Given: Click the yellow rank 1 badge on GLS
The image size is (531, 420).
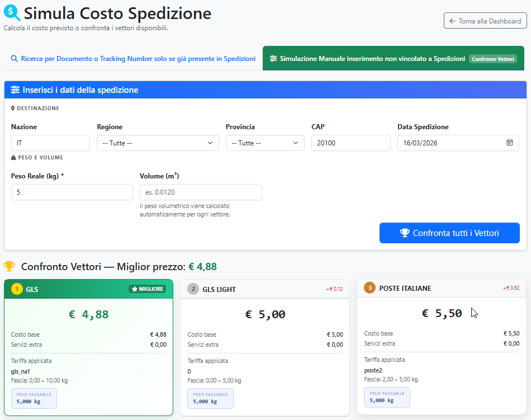Looking at the screenshot, I should 17,289.
